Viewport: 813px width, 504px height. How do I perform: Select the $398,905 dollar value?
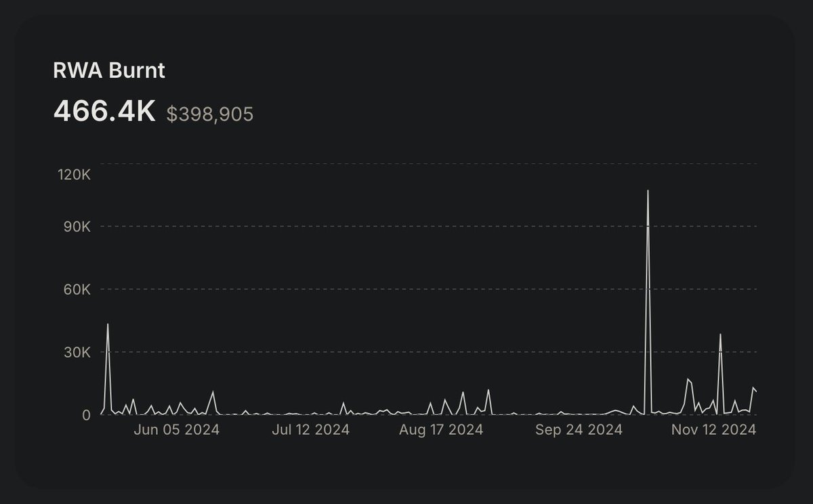[210, 114]
